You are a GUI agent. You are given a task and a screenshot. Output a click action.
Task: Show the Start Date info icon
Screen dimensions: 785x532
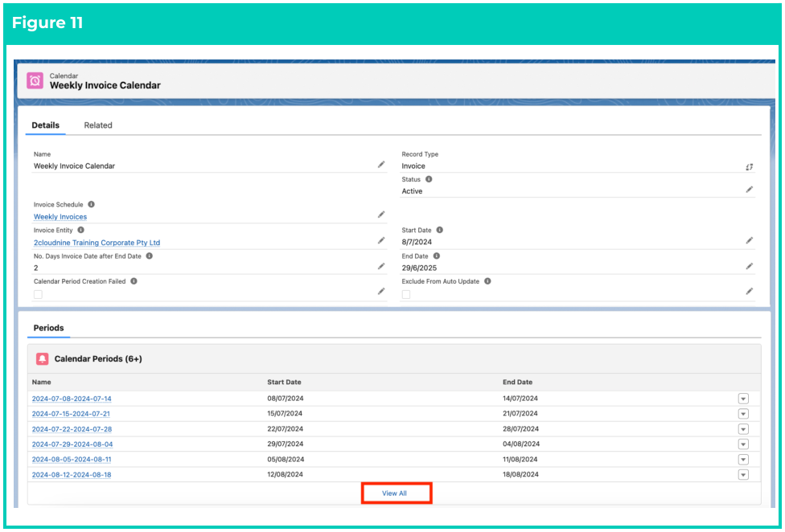pyautogui.click(x=440, y=230)
